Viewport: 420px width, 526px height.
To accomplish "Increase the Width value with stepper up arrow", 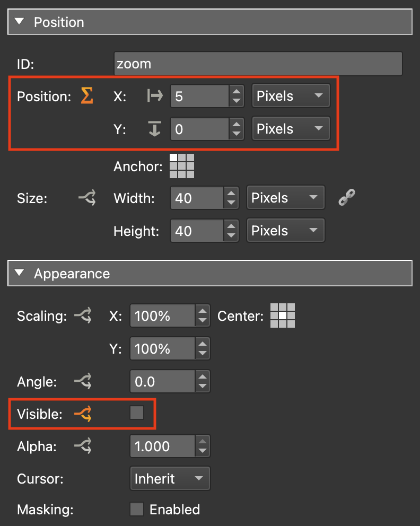I will 231,194.
